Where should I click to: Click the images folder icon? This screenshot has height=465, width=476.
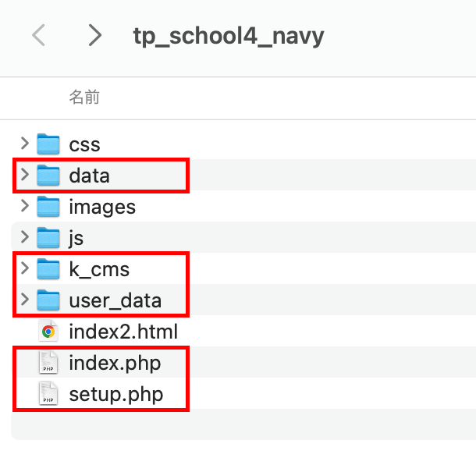coord(48,207)
